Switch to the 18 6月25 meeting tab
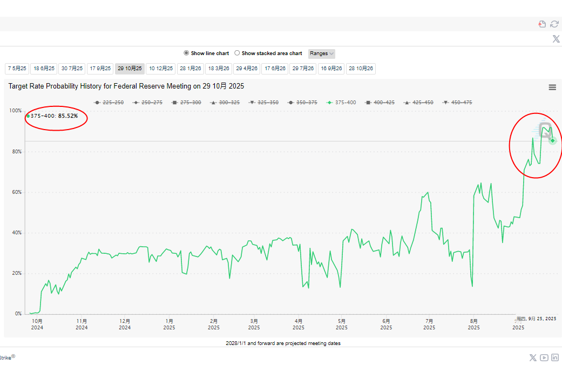The width and height of the screenshot is (562, 392). pyautogui.click(x=44, y=69)
